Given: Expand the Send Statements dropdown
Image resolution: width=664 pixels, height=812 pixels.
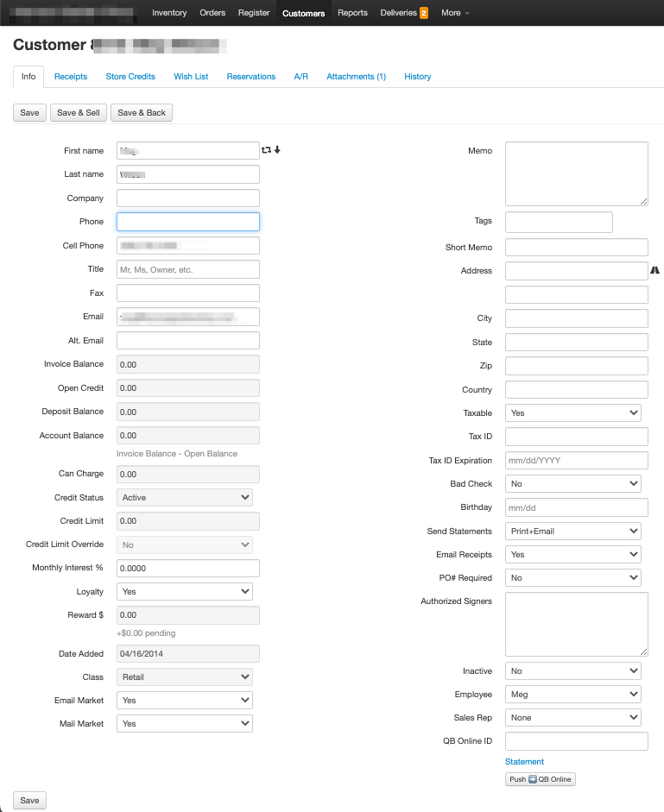Looking at the screenshot, I should [573, 532].
